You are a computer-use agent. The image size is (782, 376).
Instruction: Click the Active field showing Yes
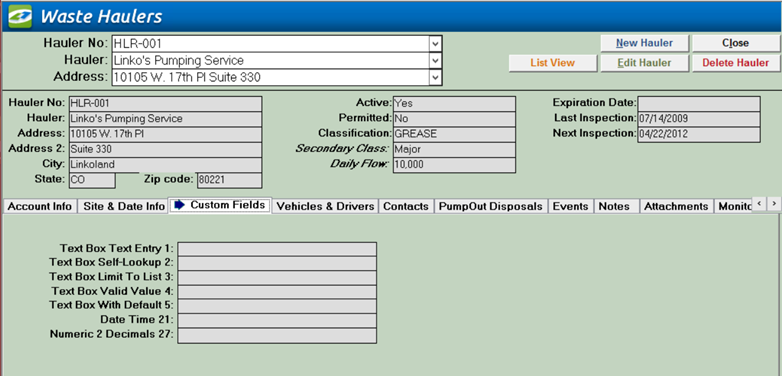[454, 104]
